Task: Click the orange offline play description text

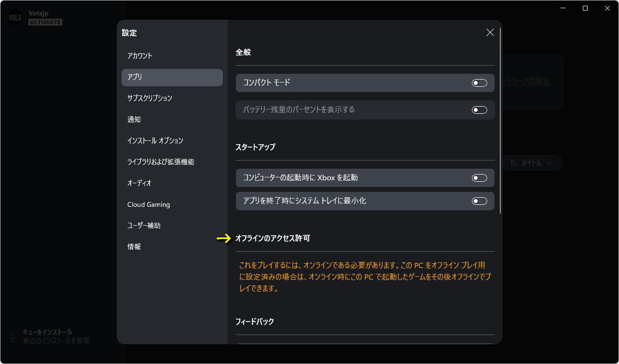Action: coord(365,277)
